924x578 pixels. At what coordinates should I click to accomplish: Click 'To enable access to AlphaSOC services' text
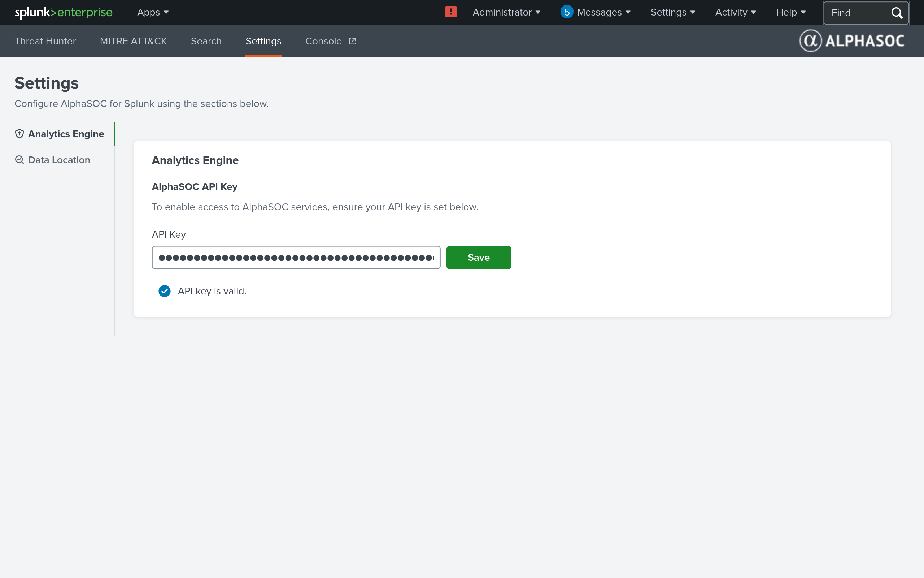[x=315, y=207]
